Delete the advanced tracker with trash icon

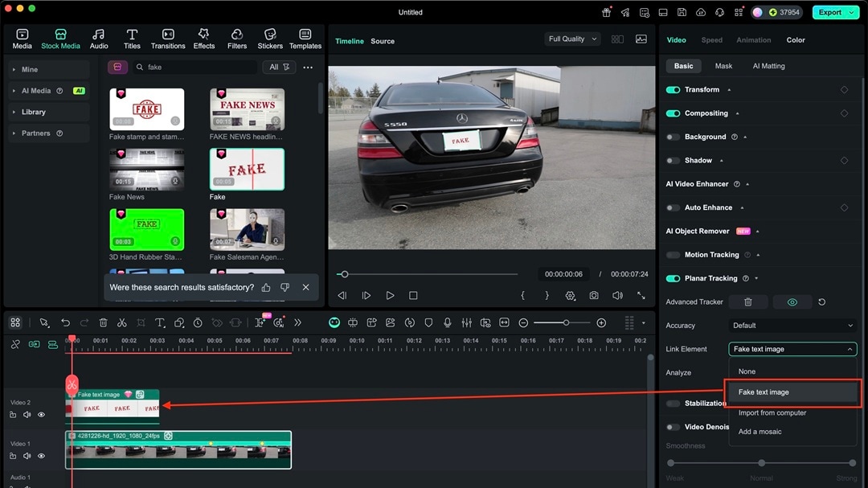pos(748,302)
